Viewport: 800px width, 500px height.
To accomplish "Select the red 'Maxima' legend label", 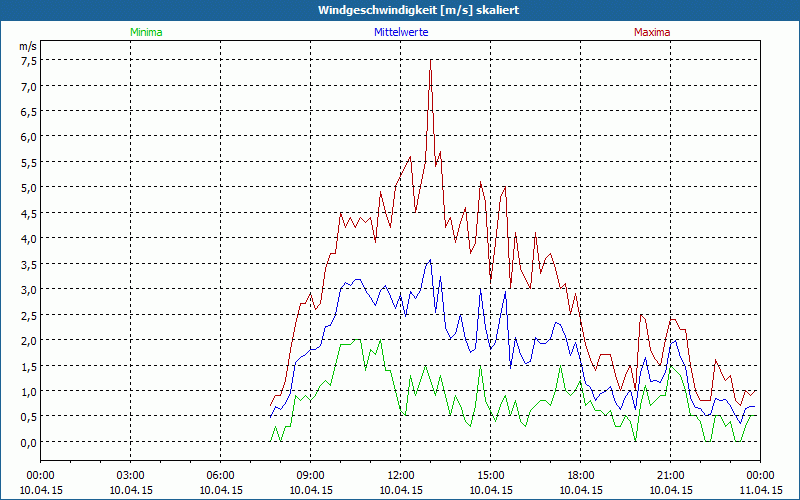I will coord(652,32).
